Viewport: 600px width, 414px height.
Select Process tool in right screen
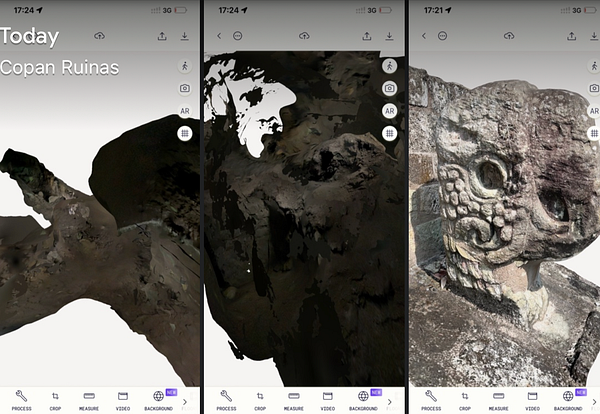point(431,401)
